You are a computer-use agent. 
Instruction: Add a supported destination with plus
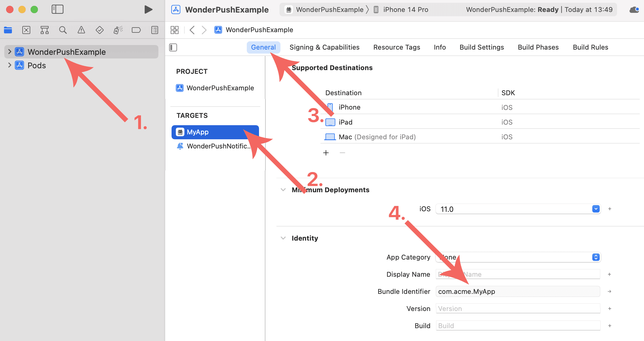point(326,153)
